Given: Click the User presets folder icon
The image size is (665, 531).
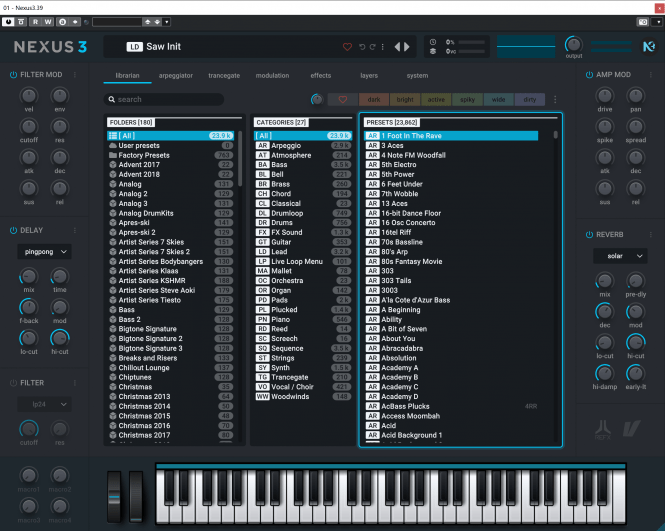Looking at the screenshot, I should 113,145.
